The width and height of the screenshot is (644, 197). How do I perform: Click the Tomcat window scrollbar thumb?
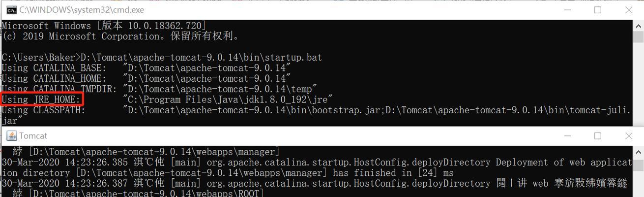click(639, 165)
